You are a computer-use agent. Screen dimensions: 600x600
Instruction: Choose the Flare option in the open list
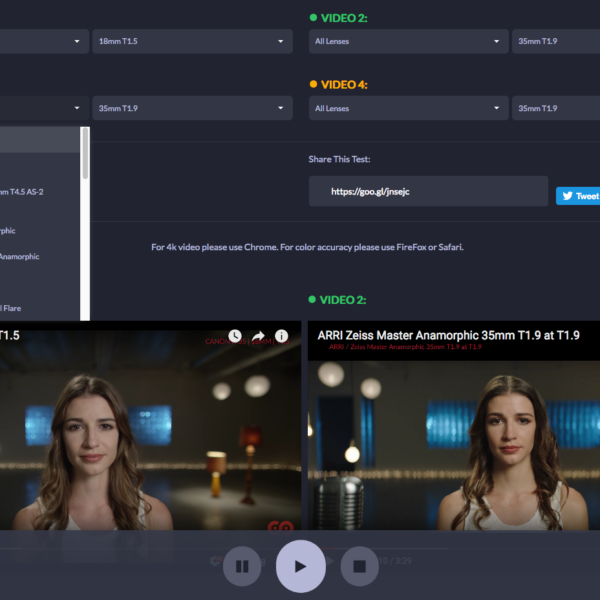pyautogui.click(x=40, y=308)
